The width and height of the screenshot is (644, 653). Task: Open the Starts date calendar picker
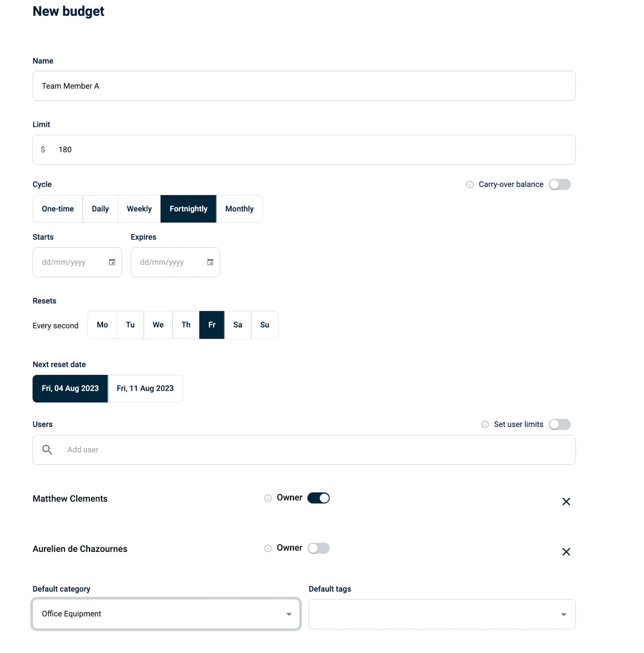coord(112,262)
